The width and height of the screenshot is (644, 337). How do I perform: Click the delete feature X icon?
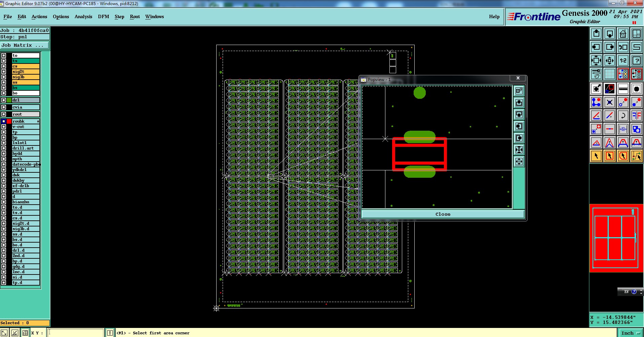coord(610,102)
